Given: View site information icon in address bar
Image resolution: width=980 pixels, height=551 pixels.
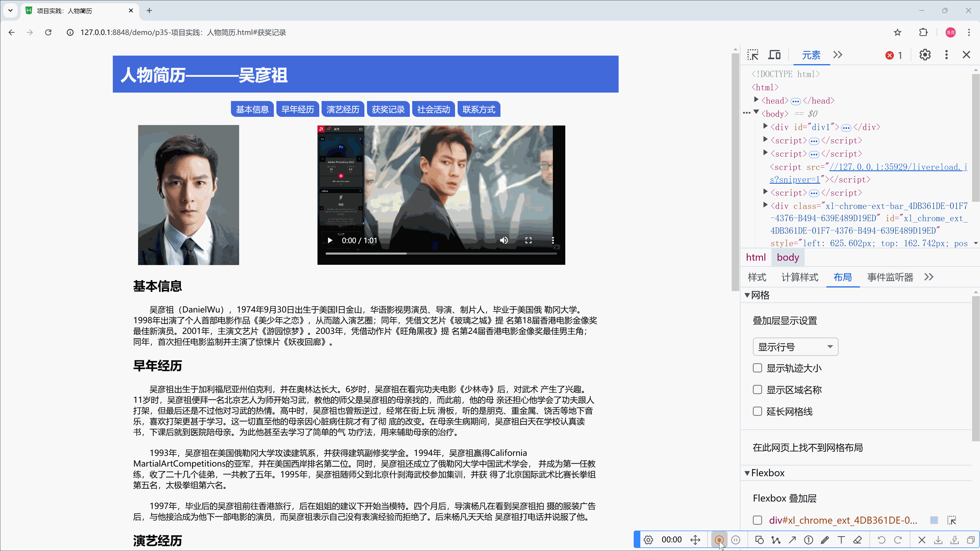Looking at the screenshot, I should (x=70, y=32).
